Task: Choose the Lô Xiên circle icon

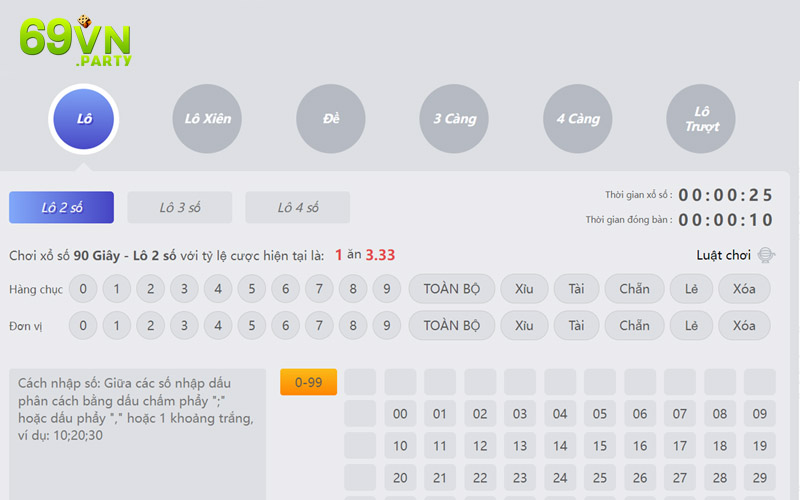Action: click(208, 119)
